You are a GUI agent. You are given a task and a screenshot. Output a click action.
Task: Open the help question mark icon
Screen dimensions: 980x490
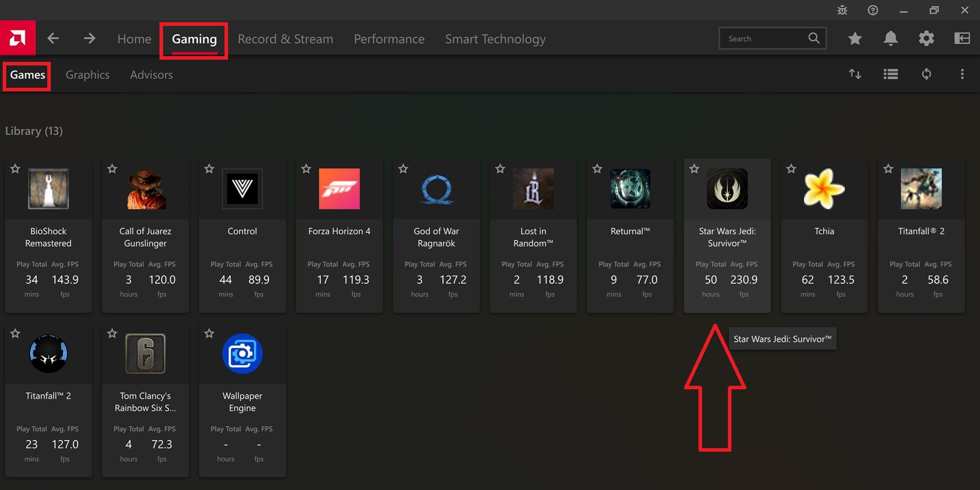pyautogui.click(x=873, y=10)
